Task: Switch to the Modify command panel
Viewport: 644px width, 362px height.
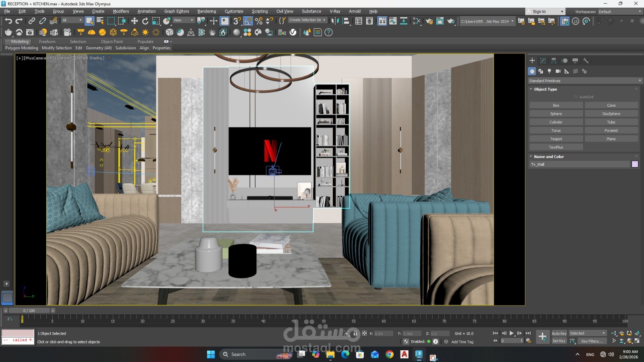Action: [543, 60]
